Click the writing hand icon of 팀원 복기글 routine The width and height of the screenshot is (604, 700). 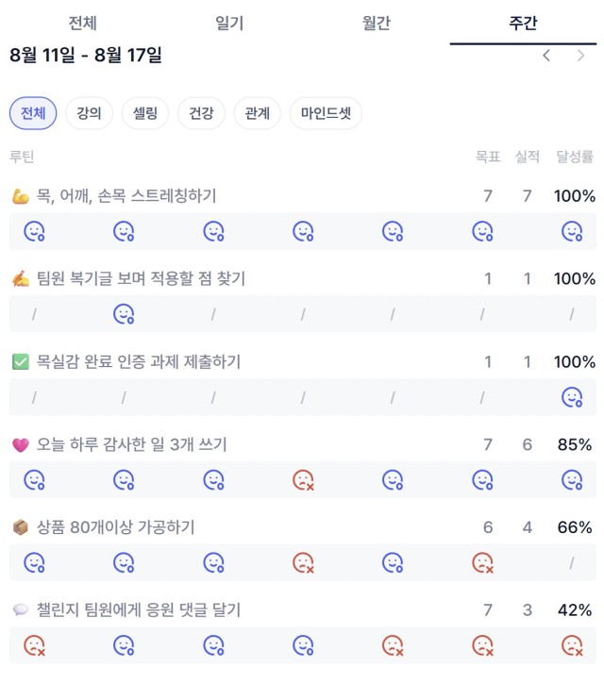pos(21,279)
